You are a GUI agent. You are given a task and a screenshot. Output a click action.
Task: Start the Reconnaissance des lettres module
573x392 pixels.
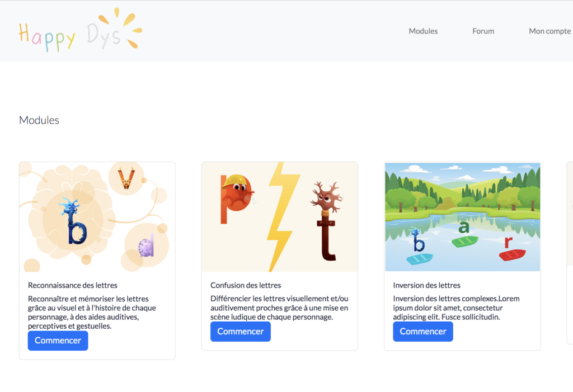[x=58, y=341]
